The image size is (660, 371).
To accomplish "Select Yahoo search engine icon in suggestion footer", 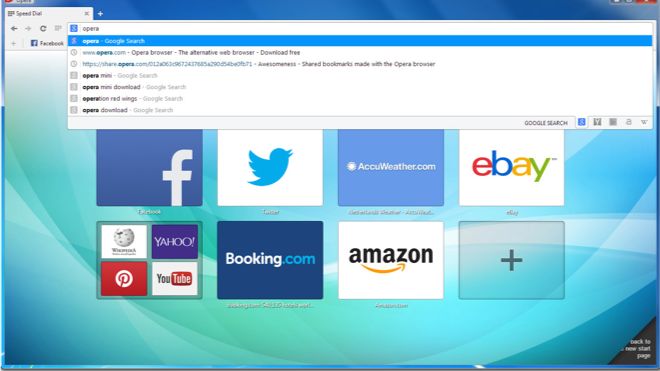I will coord(597,122).
